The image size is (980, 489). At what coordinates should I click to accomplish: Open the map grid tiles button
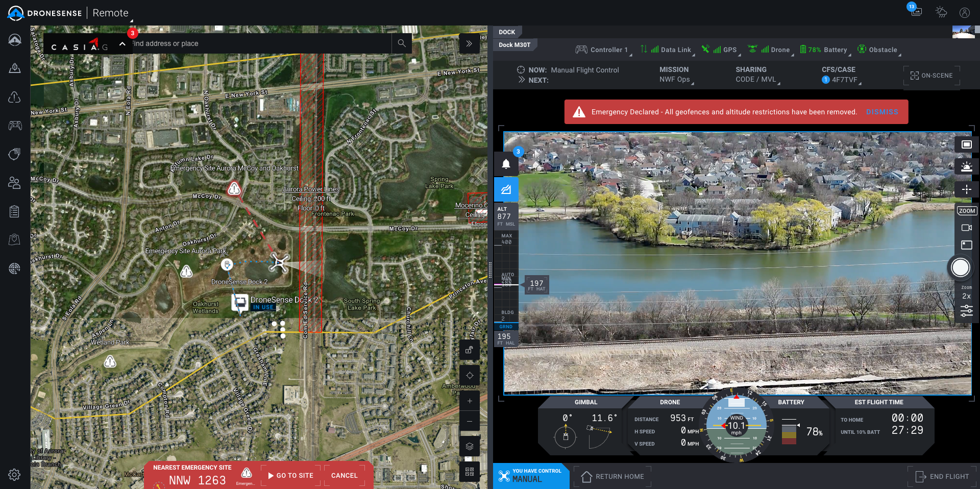coord(470,472)
